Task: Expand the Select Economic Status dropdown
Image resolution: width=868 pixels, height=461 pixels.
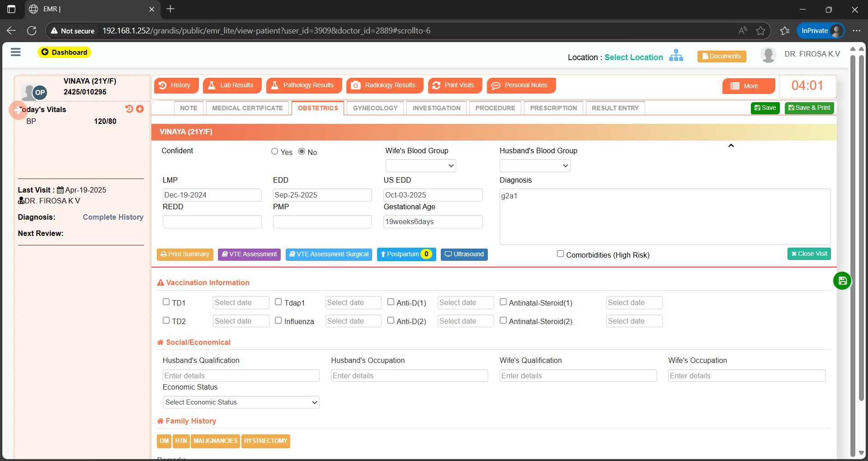Action: (x=241, y=402)
